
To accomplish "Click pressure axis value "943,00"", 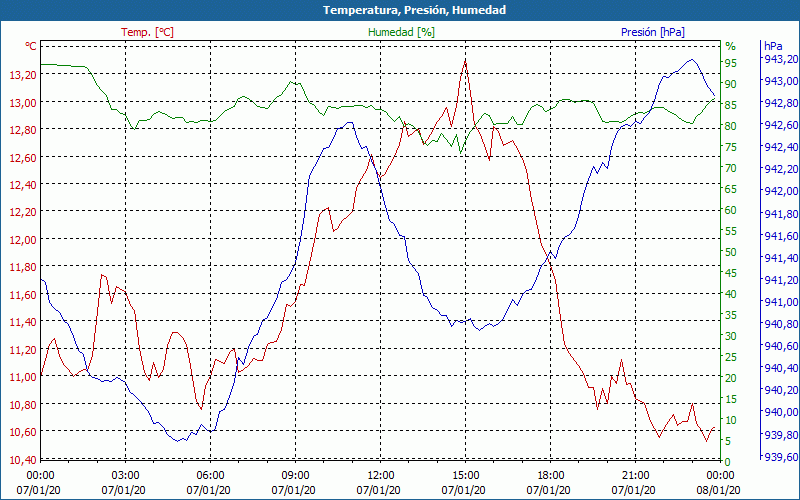I will [x=782, y=81].
